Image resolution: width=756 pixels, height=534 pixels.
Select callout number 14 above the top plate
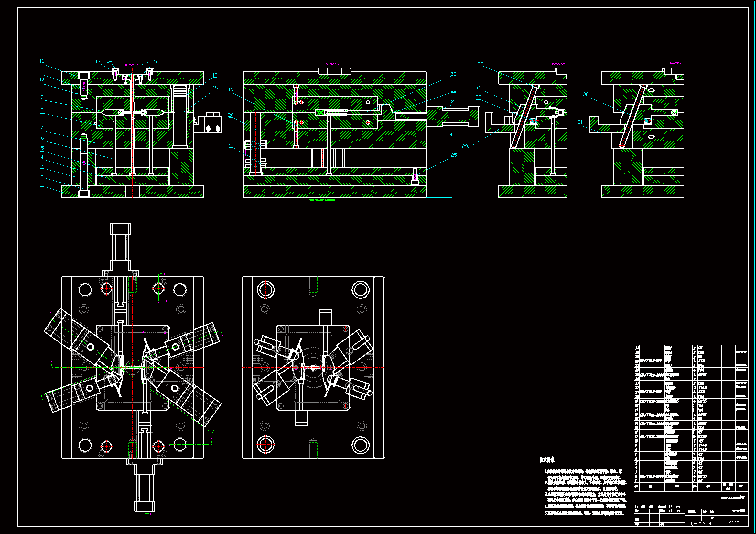point(109,61)
